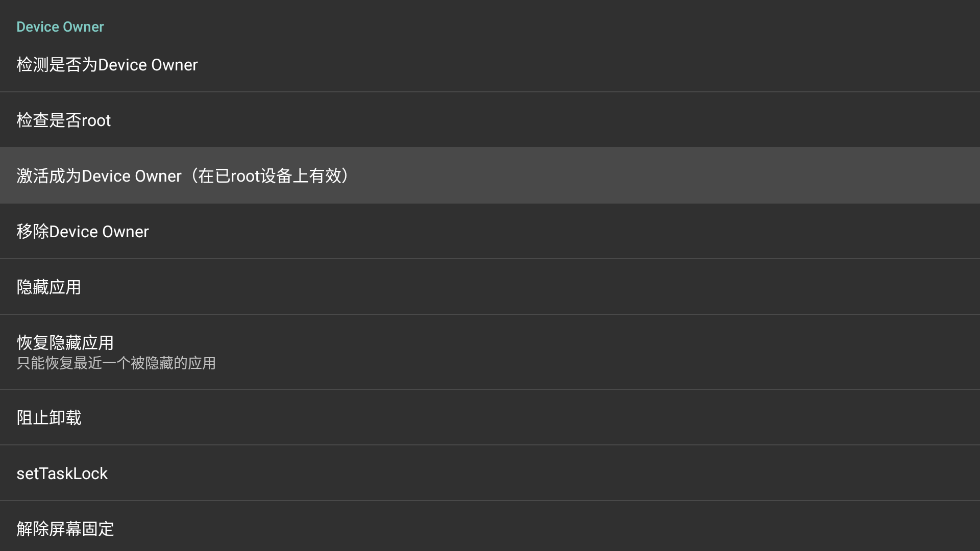980x551 pixels.
Task: Select 移除Device Owner to remove owner
Action: (83, 231)
